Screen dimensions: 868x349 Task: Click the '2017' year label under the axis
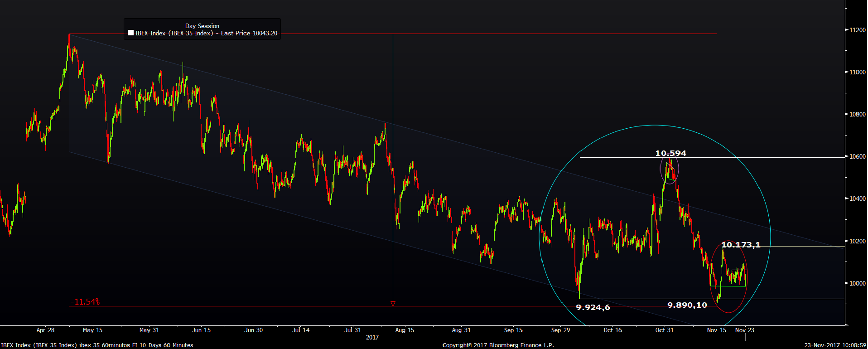[372, 337]
